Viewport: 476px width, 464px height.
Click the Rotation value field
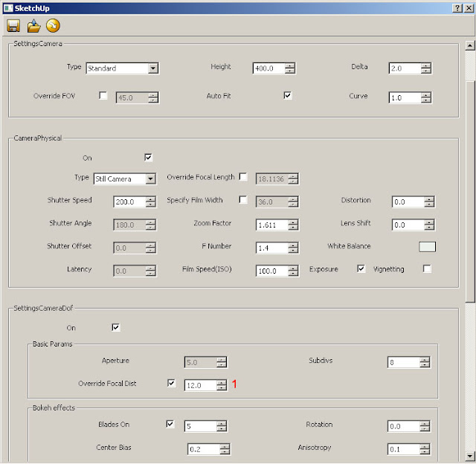click(x=404, y=426)
